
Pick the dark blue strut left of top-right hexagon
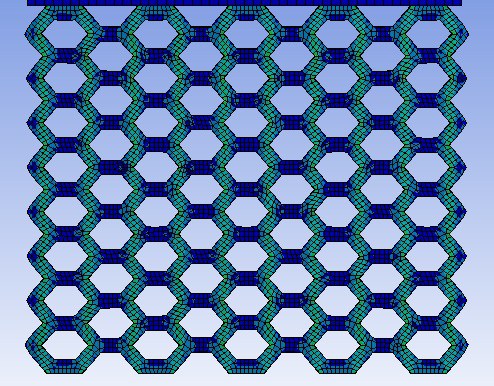pos(383,34)
